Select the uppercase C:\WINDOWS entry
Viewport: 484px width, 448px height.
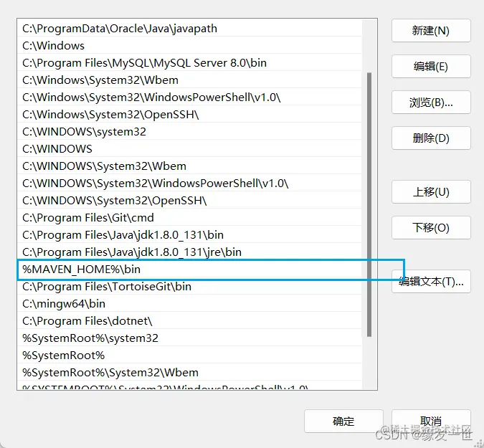(189, 149)
